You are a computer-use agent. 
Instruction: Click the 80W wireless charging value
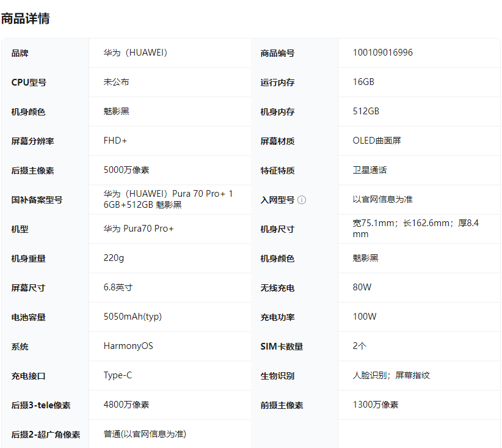362,287
